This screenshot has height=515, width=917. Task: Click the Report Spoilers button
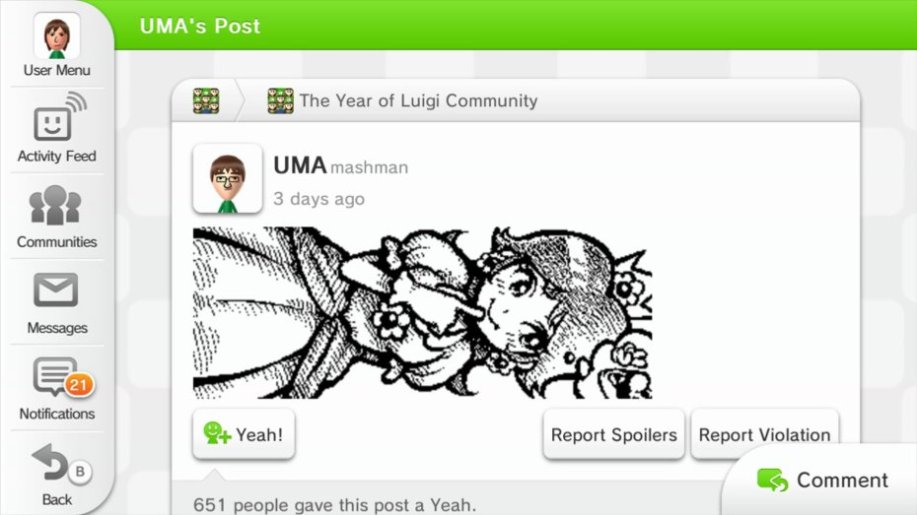[613, 434]
